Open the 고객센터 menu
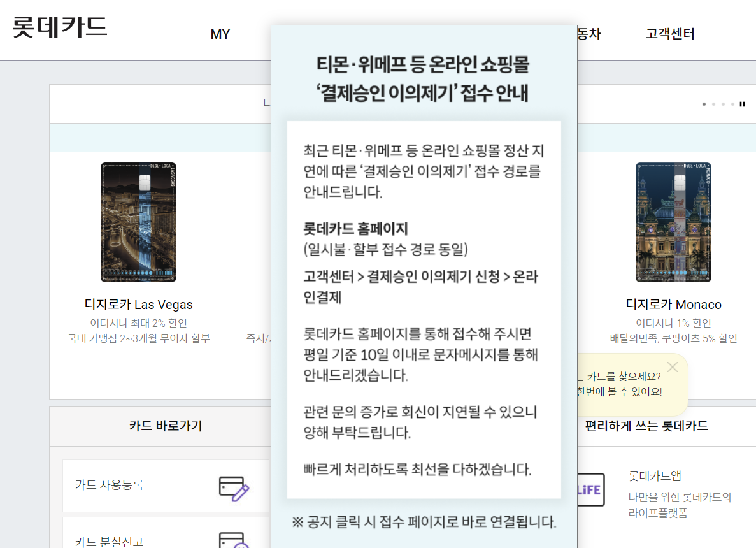This screenshot has width=756, height=548. pos(669,34)
